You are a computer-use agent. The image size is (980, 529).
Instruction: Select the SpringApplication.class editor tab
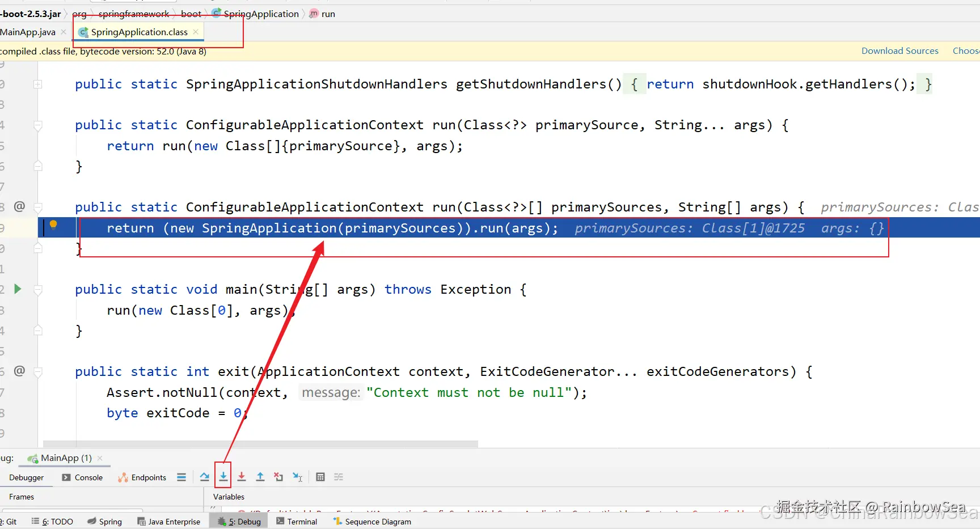pos(139,32)
